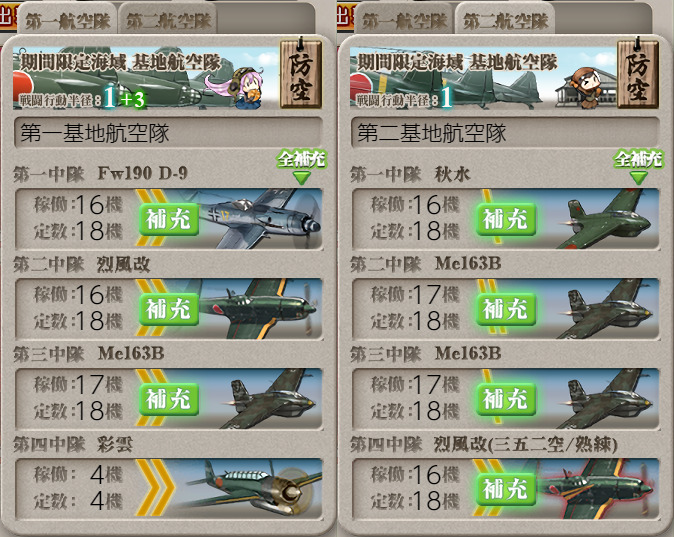Resupply the Fw190 D-9 squadron
The width and height of the screenshot is (674, 537).
pos(168,219)
